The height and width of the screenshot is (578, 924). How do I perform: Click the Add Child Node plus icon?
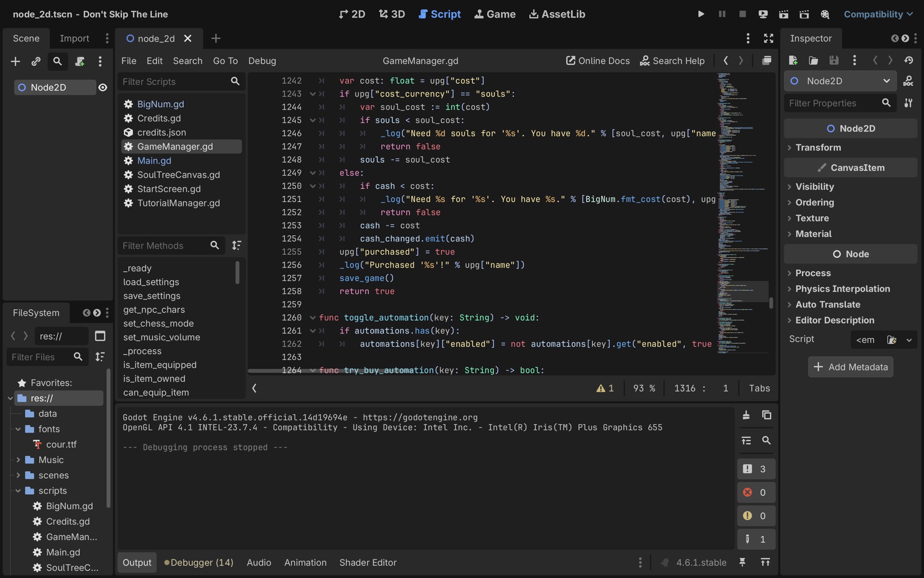coord(15,61)
